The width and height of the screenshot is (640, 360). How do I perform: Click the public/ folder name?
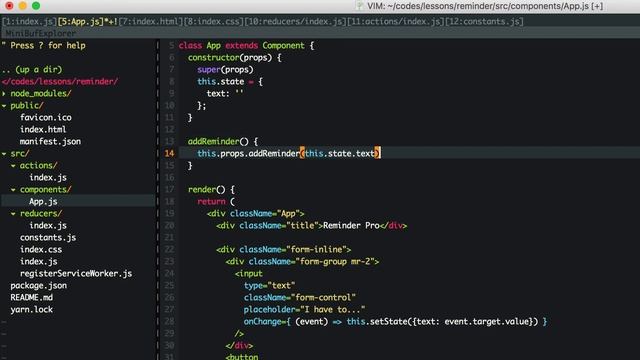(x=27, y=106)
